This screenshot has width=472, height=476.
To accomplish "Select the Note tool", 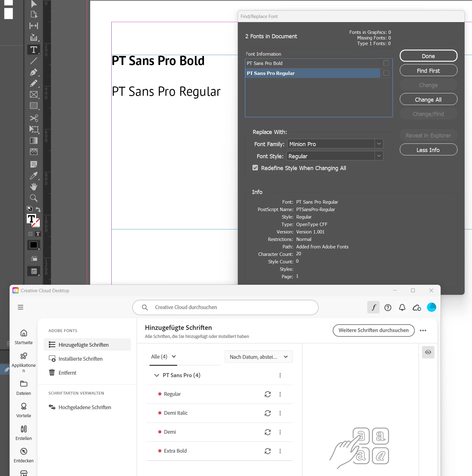I will (x=34, y=164).
